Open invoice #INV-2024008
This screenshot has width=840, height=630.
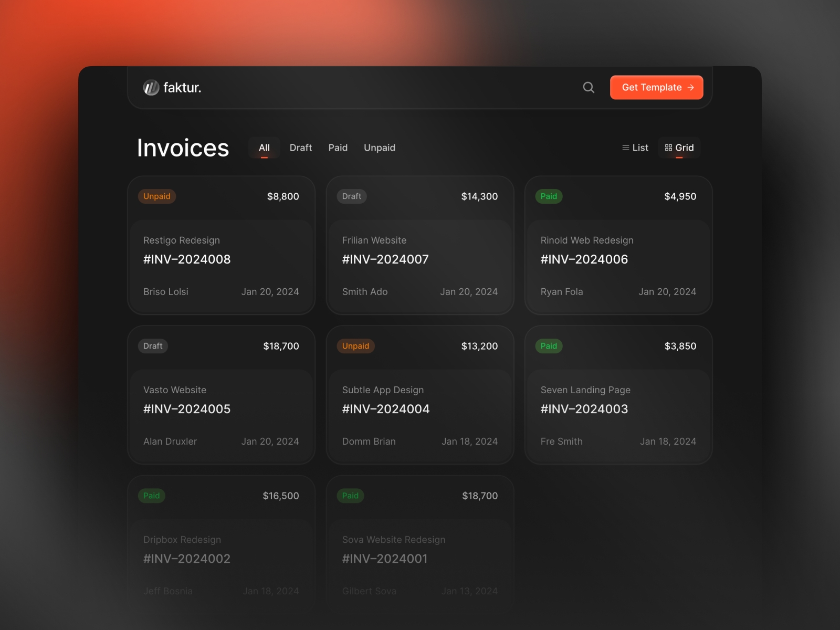pyautogui.click(x=187, y=259)
